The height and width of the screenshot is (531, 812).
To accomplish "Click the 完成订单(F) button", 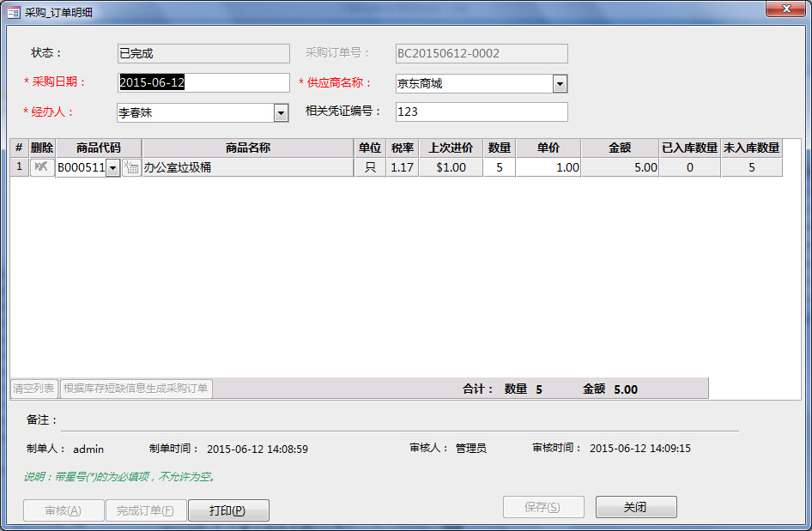I will pyautogui.click(x=146, y=510).
